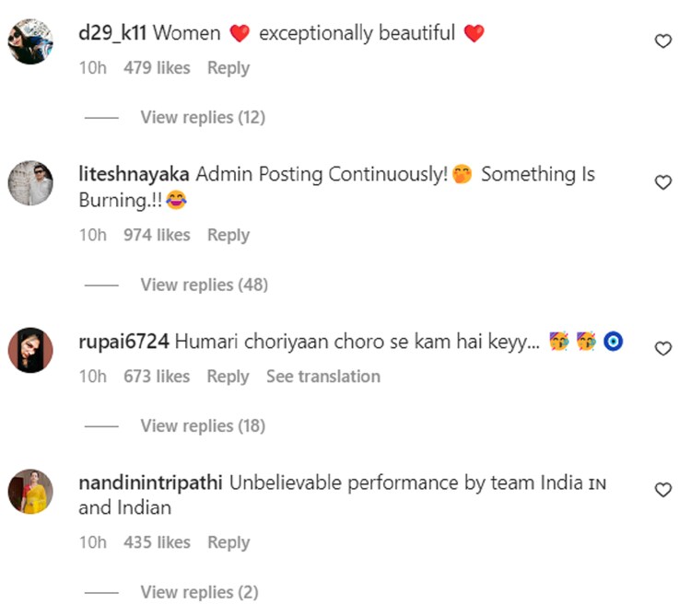View the 479 likes list
The height and width of the screenshot is (616, 691).
(x=157, y=67)
